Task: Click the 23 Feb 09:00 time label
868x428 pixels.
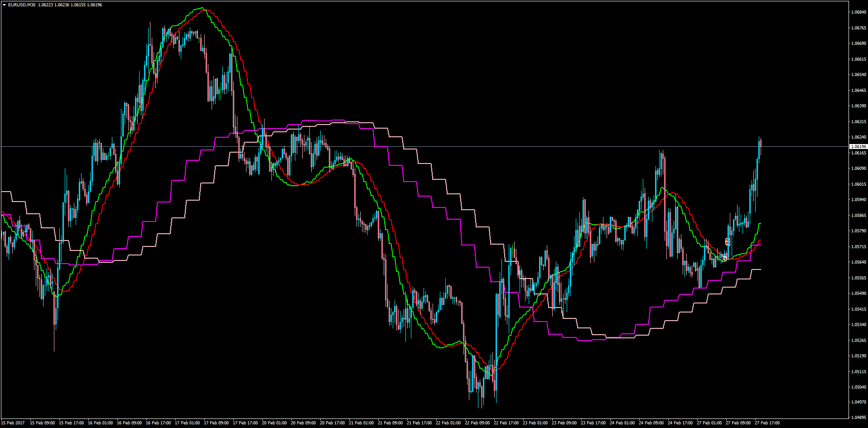Action: tap(564, 423)
